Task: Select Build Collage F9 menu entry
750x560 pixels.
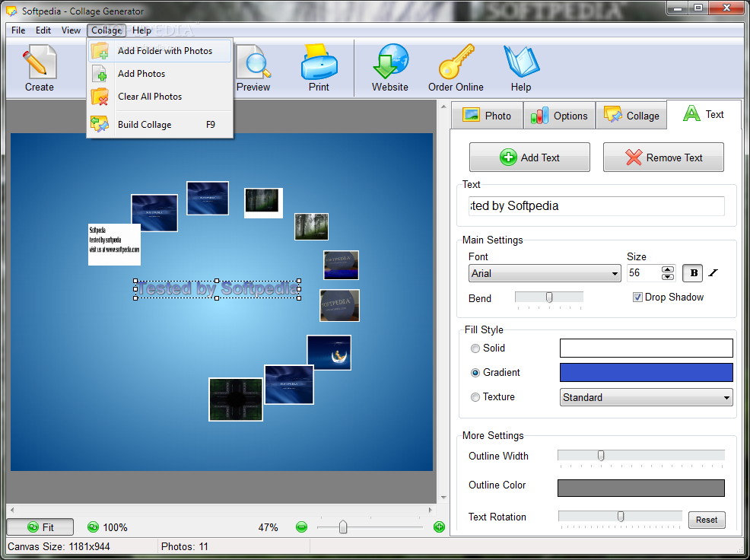Action: 160,125
